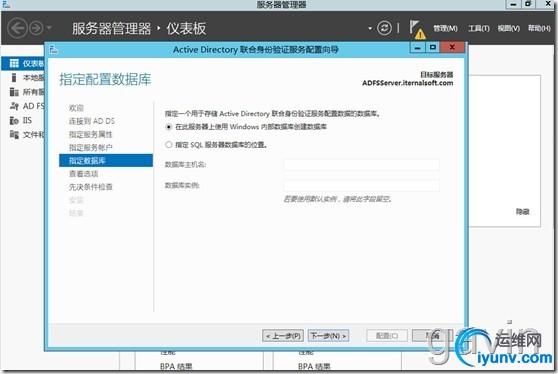Open notifications flag with warning icon
Viewport: 558px width, 374px height.
pos(417,29)
